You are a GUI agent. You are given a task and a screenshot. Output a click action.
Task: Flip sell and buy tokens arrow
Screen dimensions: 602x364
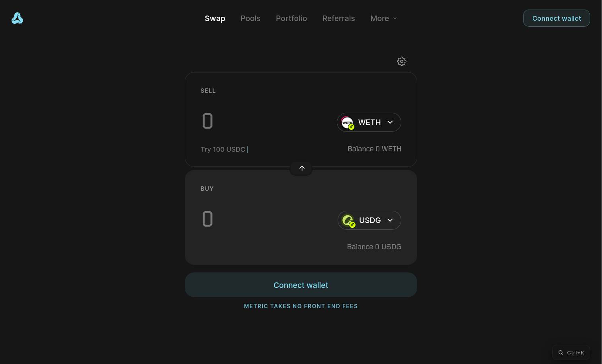(301, 168)
